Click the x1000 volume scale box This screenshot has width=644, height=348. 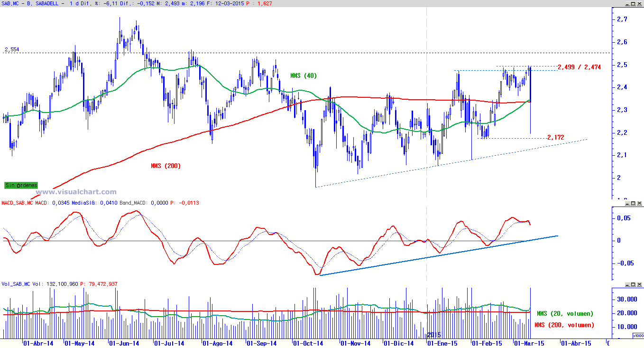click(638, 336)
